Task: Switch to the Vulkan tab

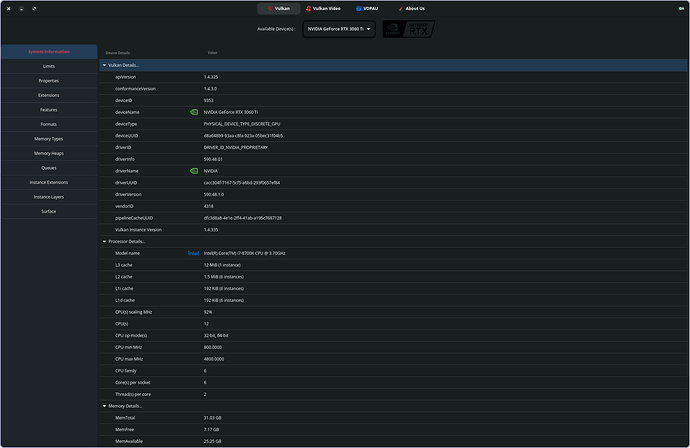Action: (279, 8)
